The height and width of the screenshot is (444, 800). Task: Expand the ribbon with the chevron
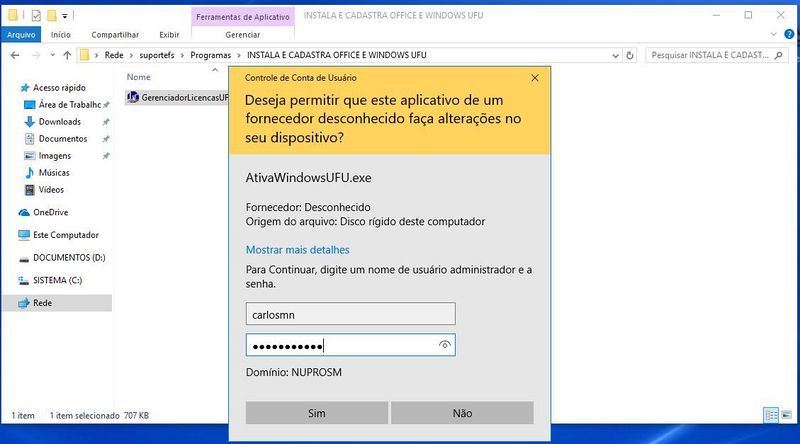coord(773,34)
